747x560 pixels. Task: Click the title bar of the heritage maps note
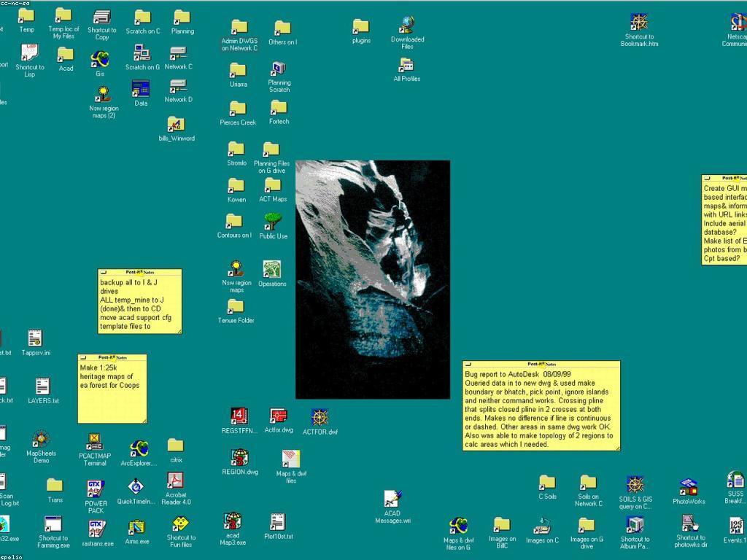112,357
